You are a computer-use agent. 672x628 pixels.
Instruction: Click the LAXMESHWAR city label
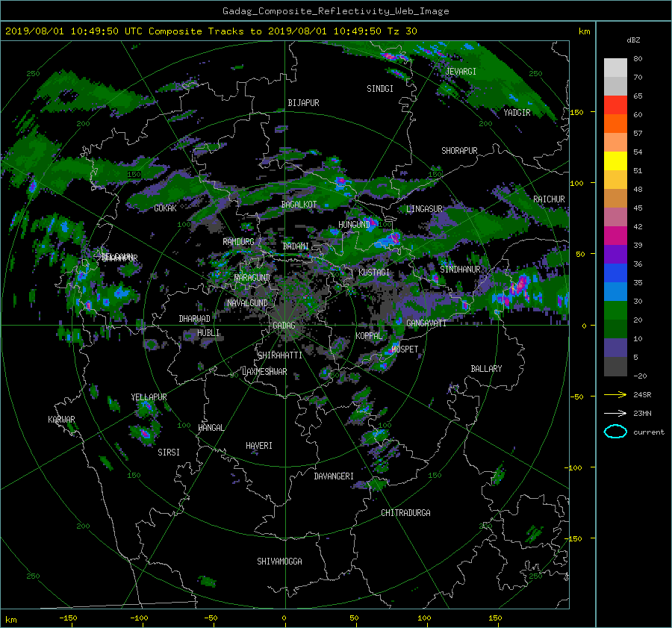pyautogui.click(x=264, y=372)
